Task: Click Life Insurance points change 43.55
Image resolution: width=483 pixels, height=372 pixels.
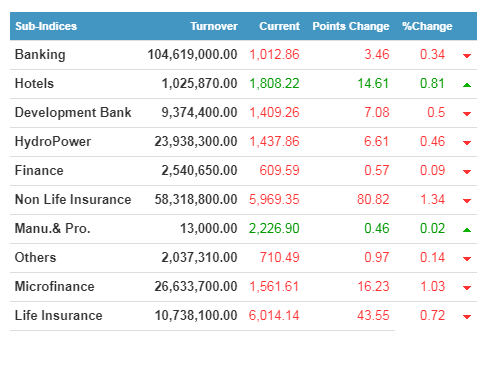Action: [x=373, y=316]
